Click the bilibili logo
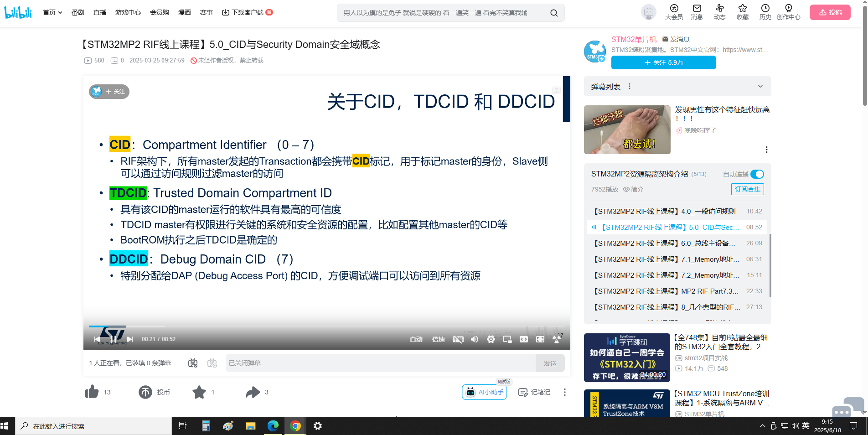 [x=18, y=12]
